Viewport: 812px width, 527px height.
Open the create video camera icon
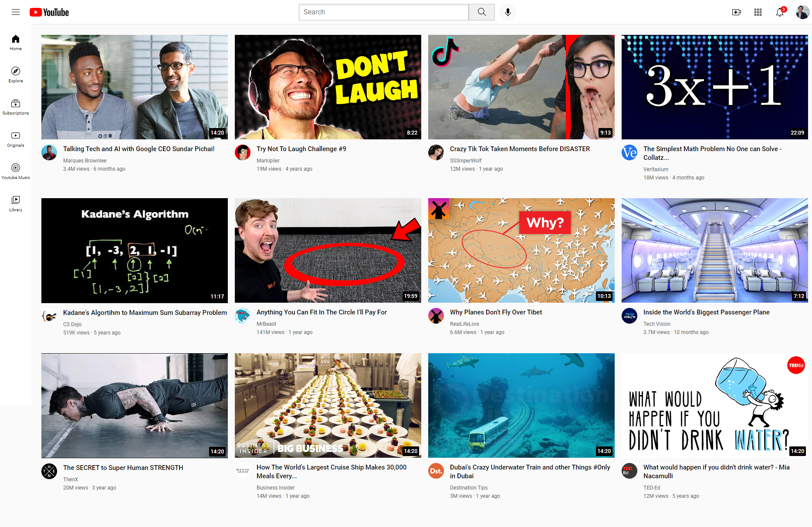click(x=736, y=12)
